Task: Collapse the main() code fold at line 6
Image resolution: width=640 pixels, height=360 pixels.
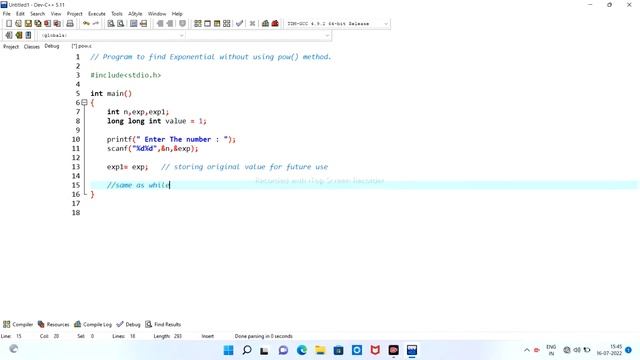Action: [x=84, y=102]
